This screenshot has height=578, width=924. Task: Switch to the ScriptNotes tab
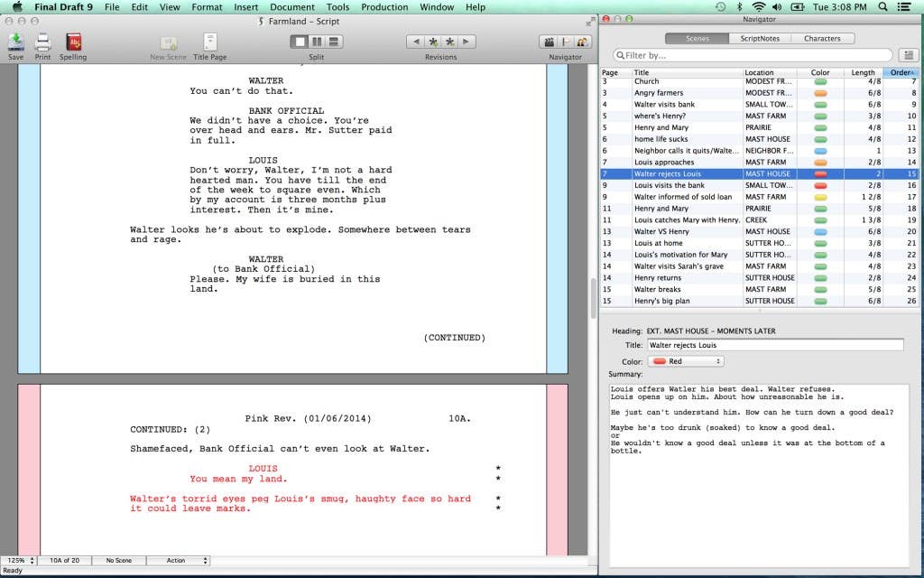coord(759,38)
